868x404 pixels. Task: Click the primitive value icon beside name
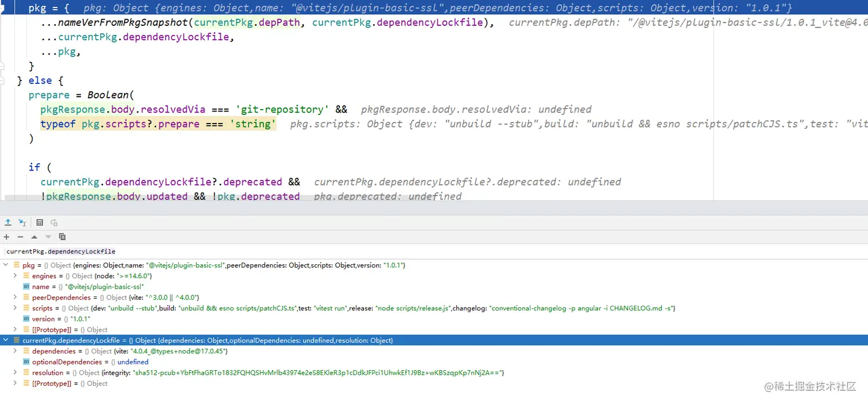[x=26, y=287]
